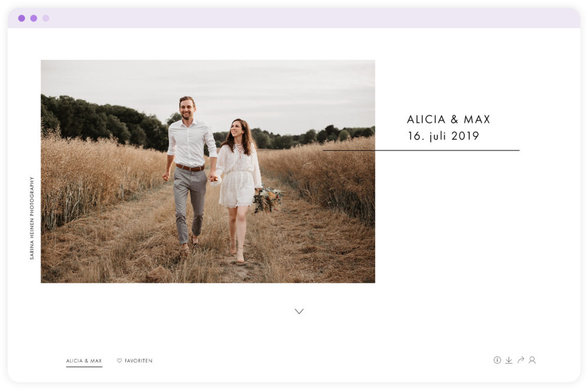Image resolution: width=588 pixels, height=390 pixels.
Task: Click vertical SARINA HEINEN PHOTOGRAPHY text
Action: point(32,218)
